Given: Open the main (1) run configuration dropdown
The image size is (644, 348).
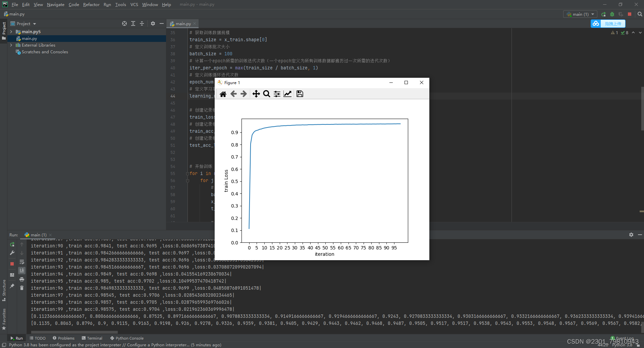Looking at the screenshot, I should 580,14.
